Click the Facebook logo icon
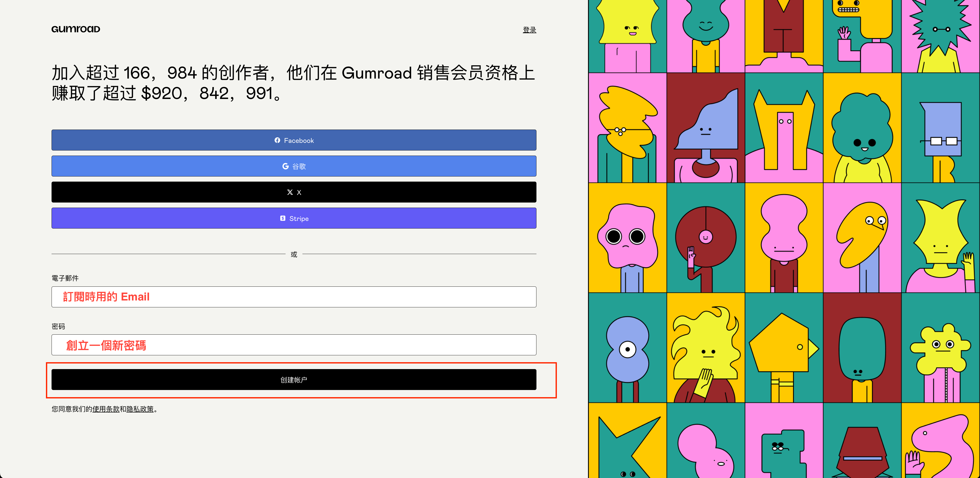The image size is (980, 478). click(x=277, y=140)
